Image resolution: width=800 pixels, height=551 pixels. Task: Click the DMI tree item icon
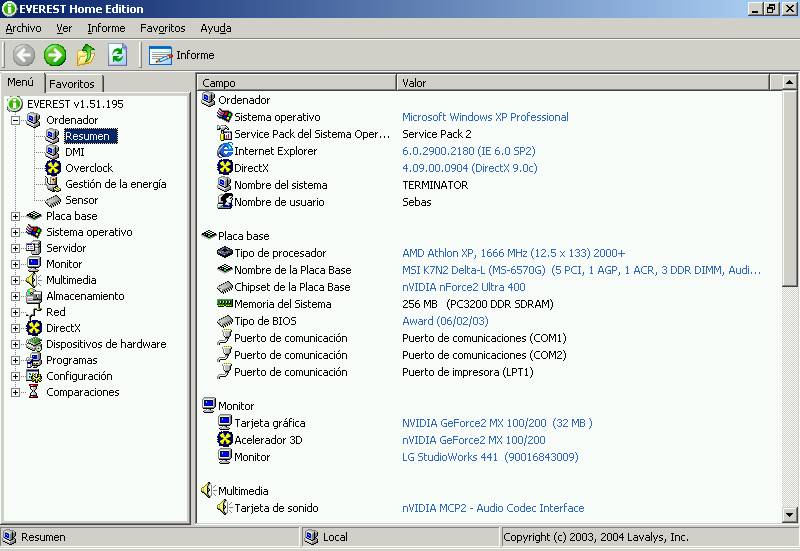(52, 152)
